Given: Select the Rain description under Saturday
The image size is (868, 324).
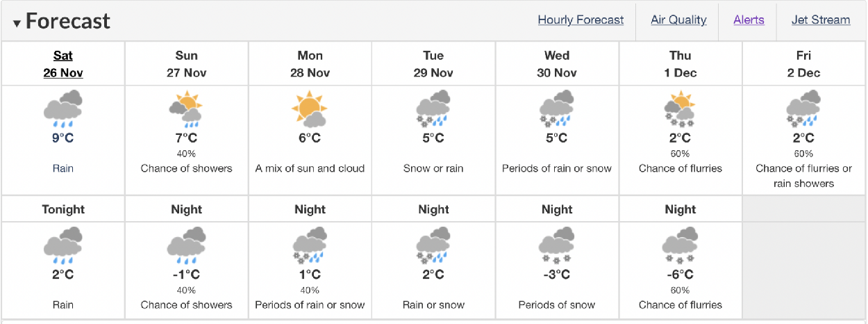Looking at the screenshot, I should point(63,168).
